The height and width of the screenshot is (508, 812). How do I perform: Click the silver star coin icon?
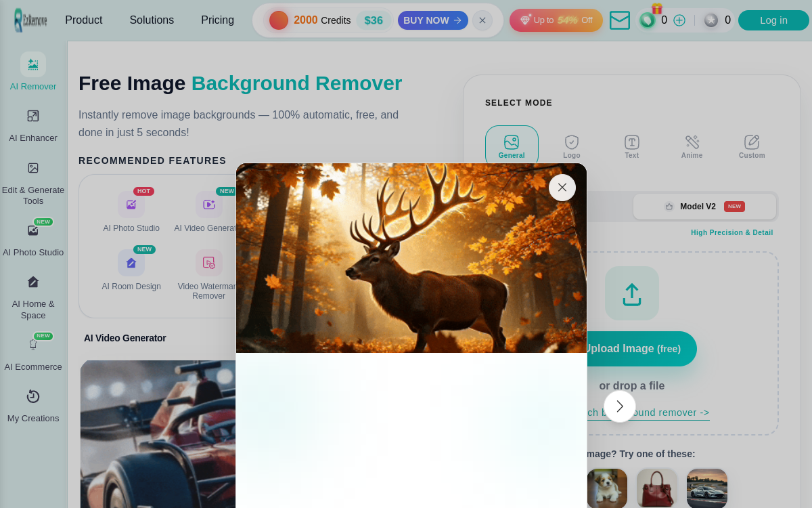click(711, 20)
